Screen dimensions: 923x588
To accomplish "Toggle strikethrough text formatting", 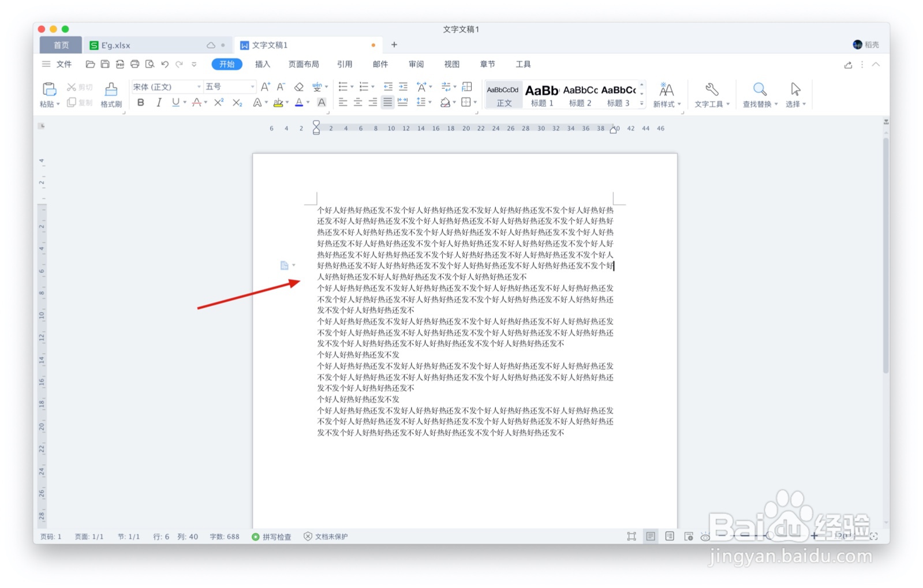I will (197, 103).
